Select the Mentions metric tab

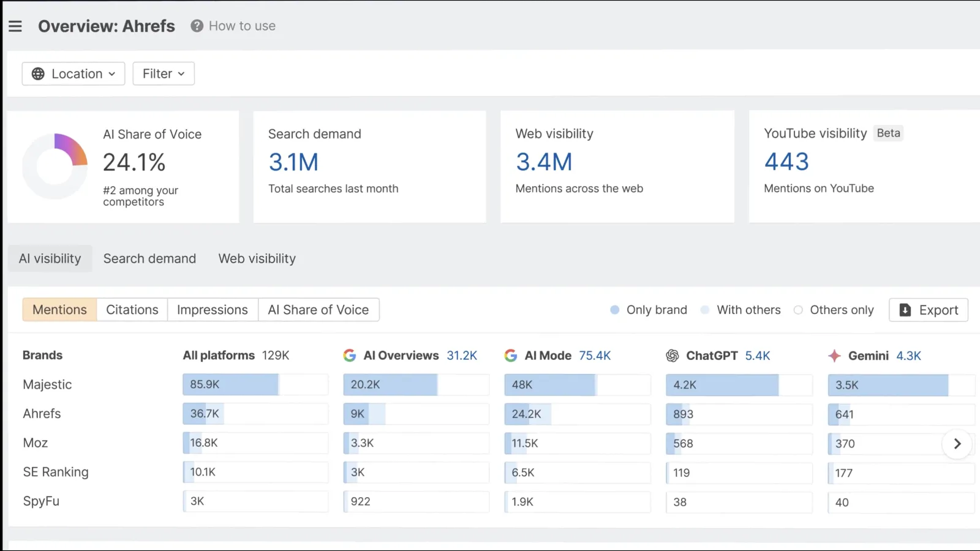pyautogui.click(x=59, y=310)
